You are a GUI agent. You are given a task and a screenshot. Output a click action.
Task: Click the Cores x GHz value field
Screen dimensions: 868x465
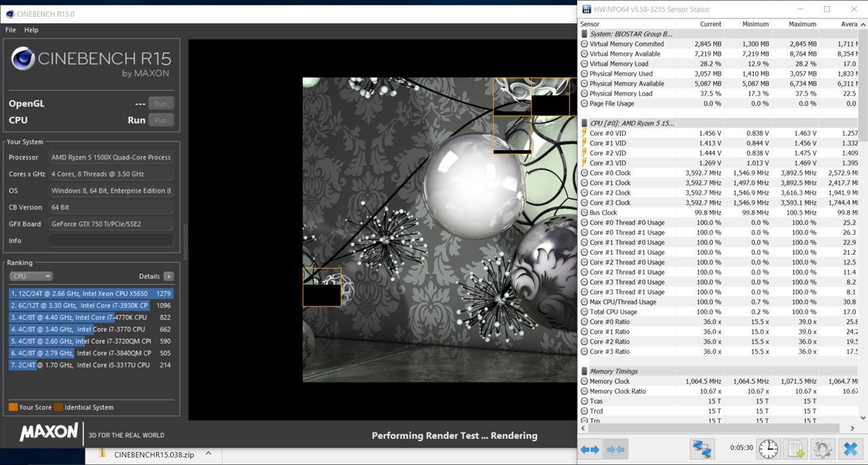pos(111,174)
